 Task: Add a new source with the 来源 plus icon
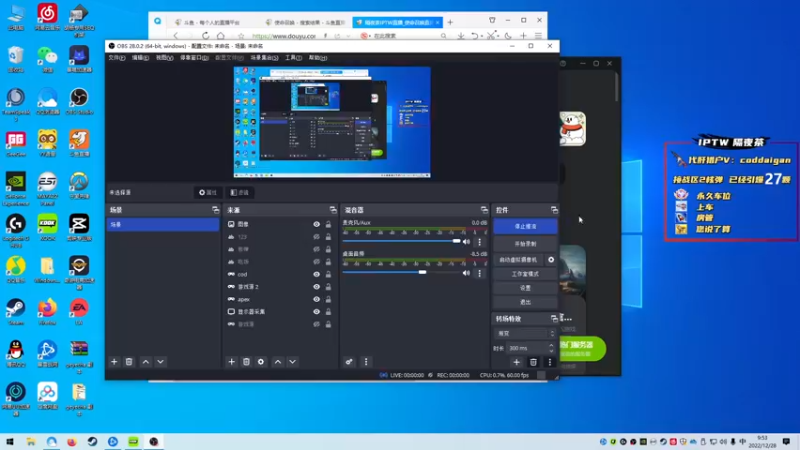pos(232,362)
